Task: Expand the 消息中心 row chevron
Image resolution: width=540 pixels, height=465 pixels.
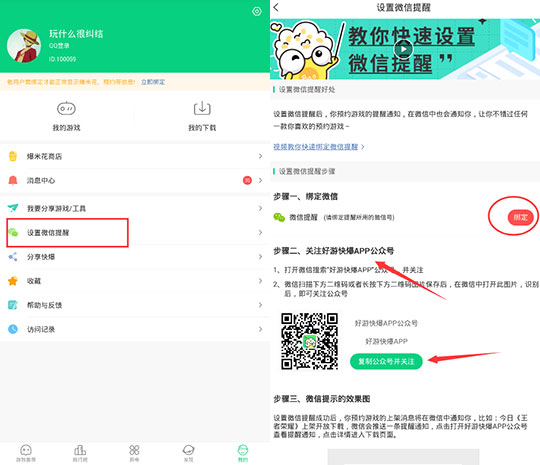Action: coord(260,180)
